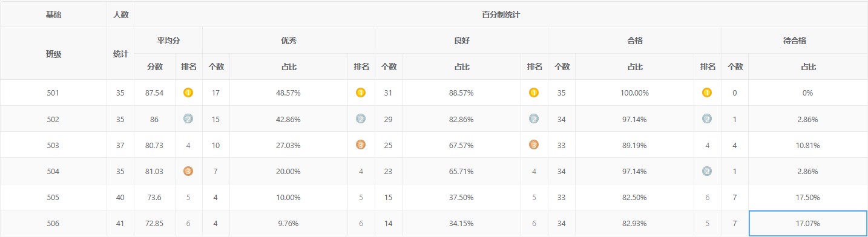
Task: Click gold medal in 501's 优秀 排名 cell
Action: [361, 93]
